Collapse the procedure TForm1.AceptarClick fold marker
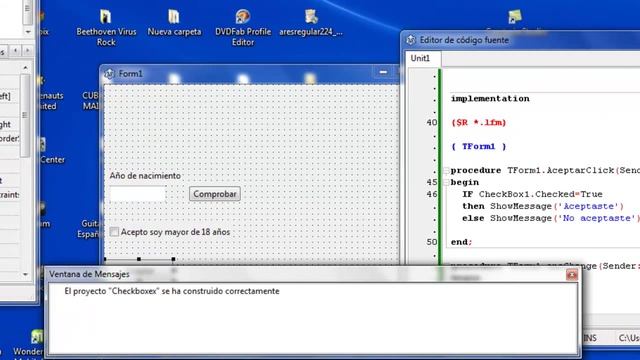This screenshot has height=360, width=640. click(x=447, y=171)
